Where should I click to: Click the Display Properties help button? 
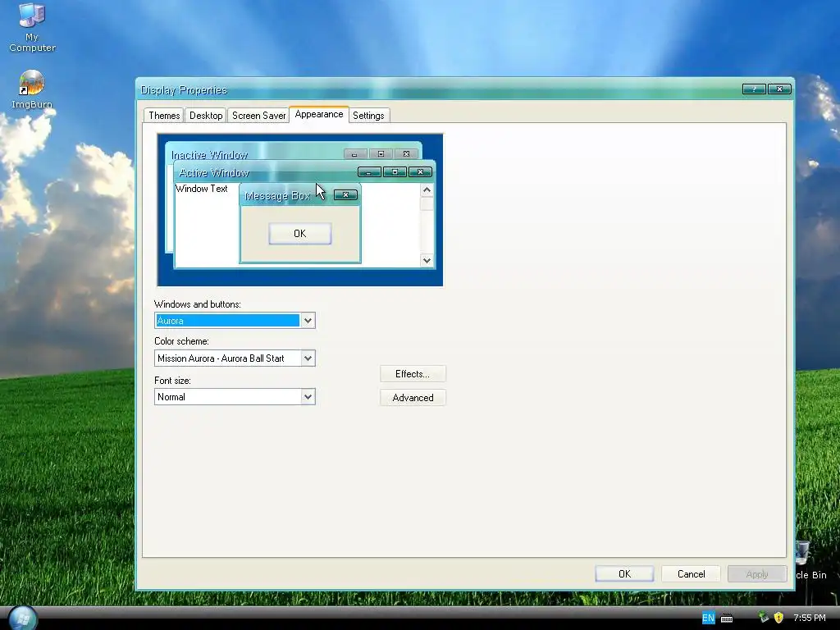(754, 89)
